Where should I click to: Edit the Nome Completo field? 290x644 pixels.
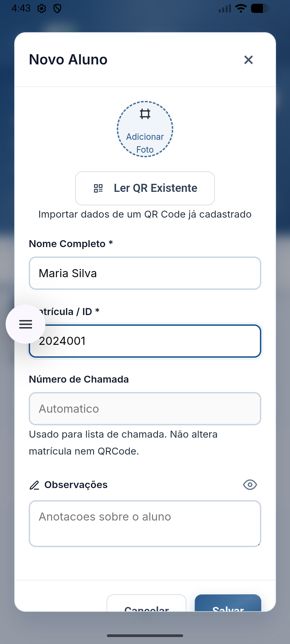[x=145, y=273]
